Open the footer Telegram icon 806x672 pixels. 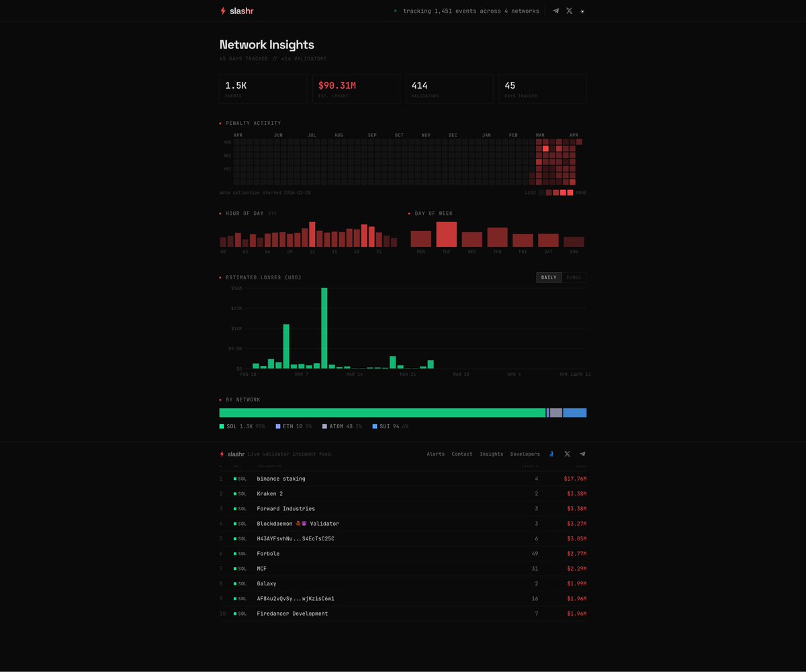click(x=582, y=454)
